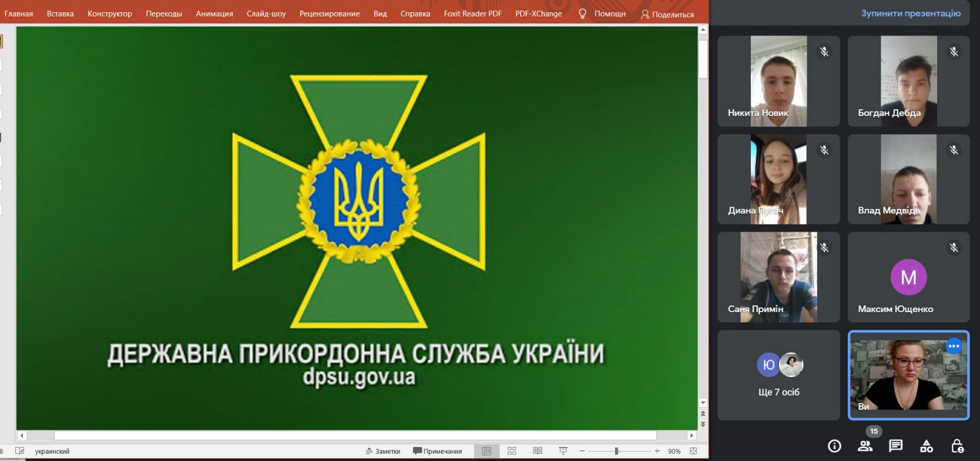Click the 90% zoom level value
This screenshot has width=980, height=461.
click(674, 451)
